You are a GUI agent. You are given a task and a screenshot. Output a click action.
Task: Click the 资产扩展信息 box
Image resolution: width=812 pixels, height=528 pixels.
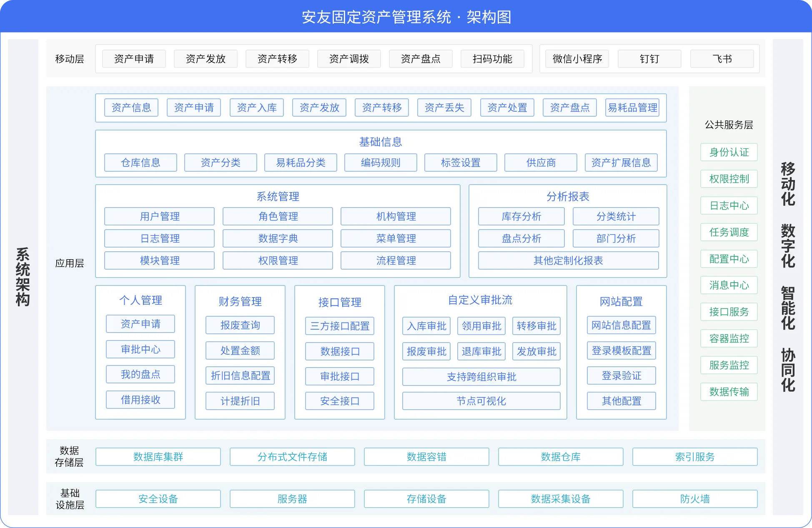point(621,163)
